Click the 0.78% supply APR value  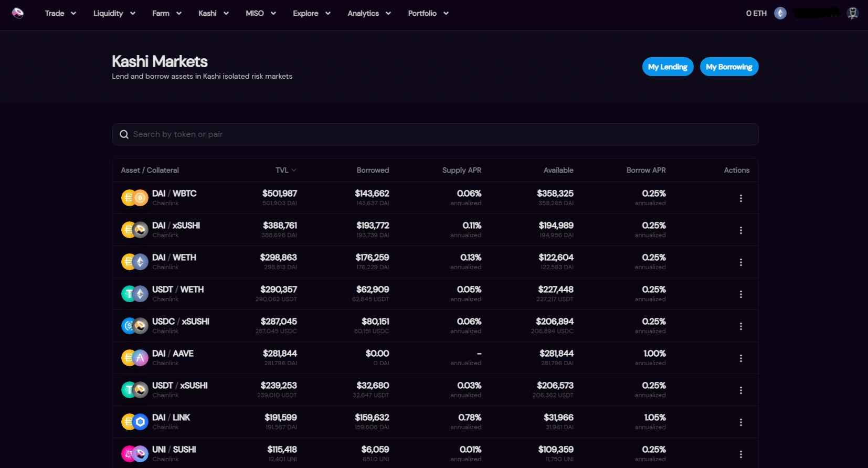(x=470, y=418)
